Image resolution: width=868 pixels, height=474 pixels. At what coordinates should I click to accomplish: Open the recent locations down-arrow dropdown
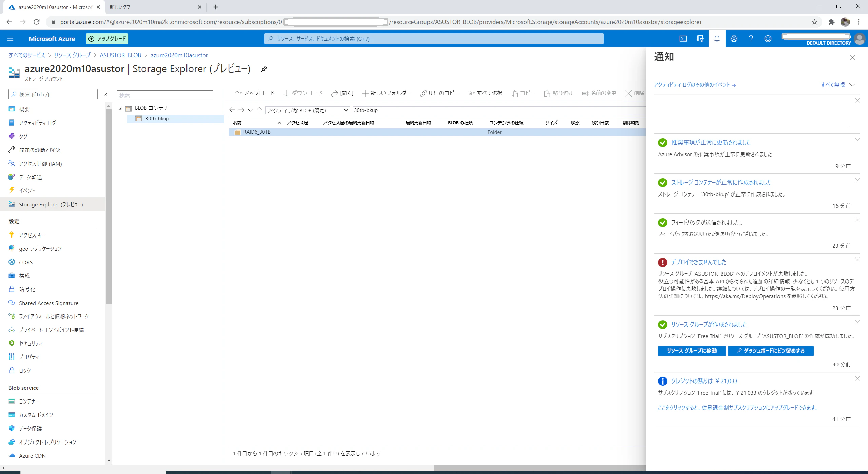click(250, 110)
